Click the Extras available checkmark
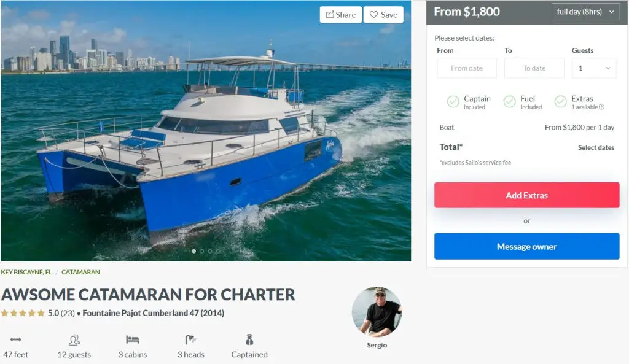Screen dimensions: 629x364 point(560,102)
